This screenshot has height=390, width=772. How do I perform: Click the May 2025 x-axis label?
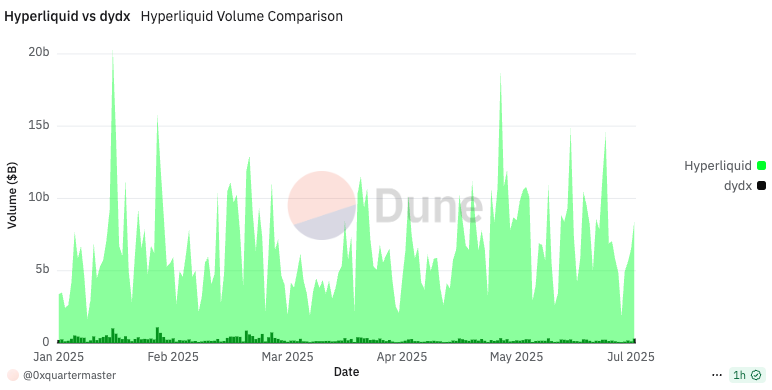(516, 357)
